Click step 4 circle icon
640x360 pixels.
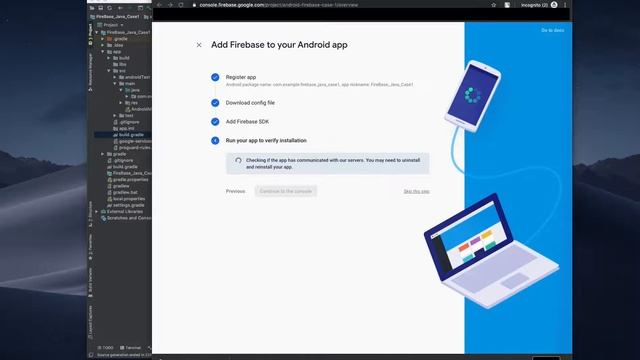tap(215, 140)
